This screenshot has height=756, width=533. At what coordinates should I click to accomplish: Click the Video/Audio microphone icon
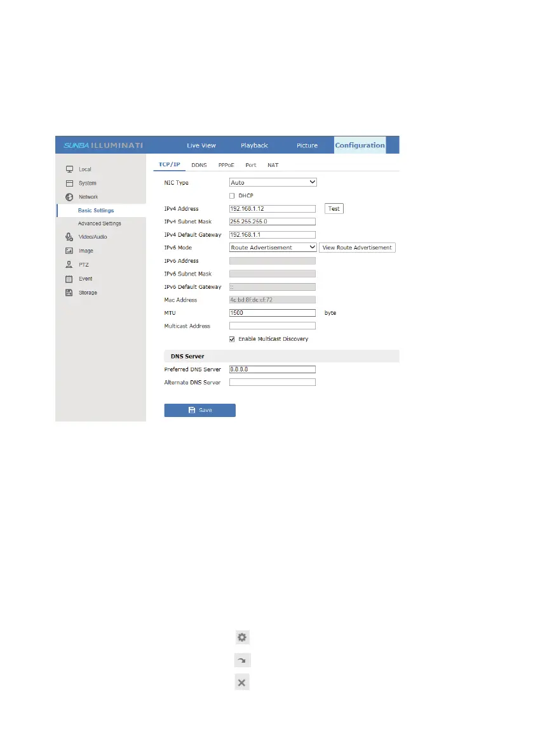[x=69, y=237]
